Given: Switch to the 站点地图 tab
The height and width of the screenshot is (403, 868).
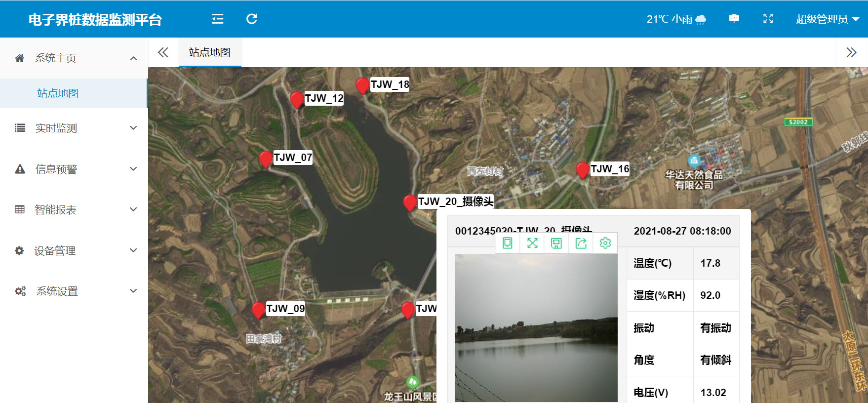Looking at the screenshot, I should coord(209,52).
